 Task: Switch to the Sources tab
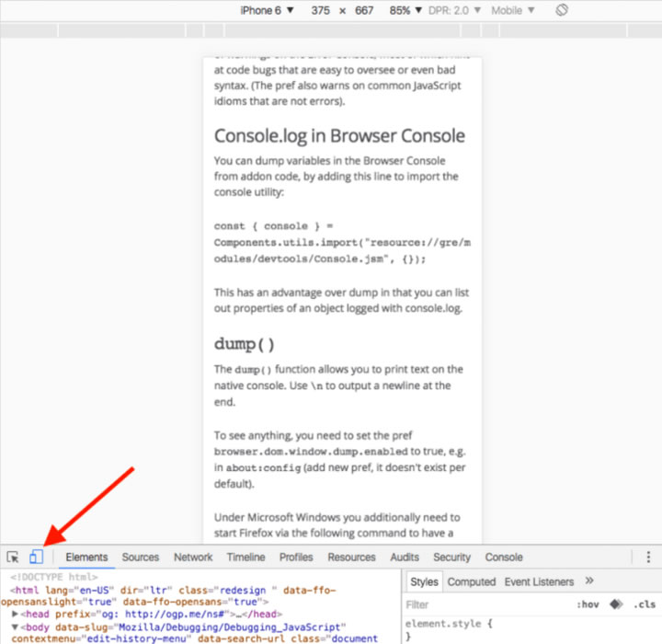(x=140, y=557)
